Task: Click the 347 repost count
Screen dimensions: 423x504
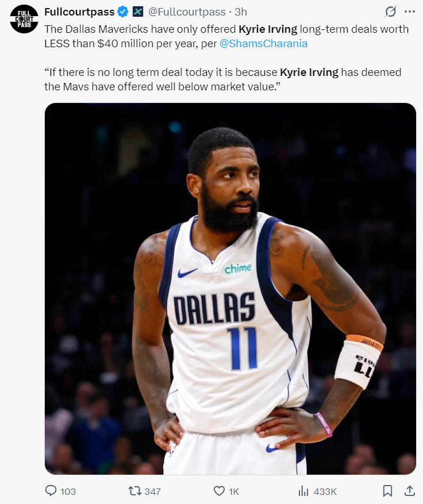Action: (x=152, y=491)
